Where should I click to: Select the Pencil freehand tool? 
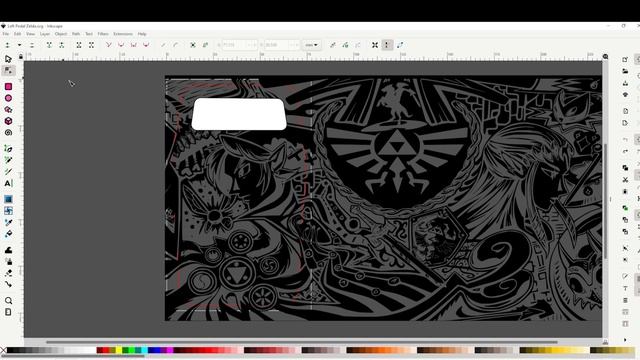8,160
